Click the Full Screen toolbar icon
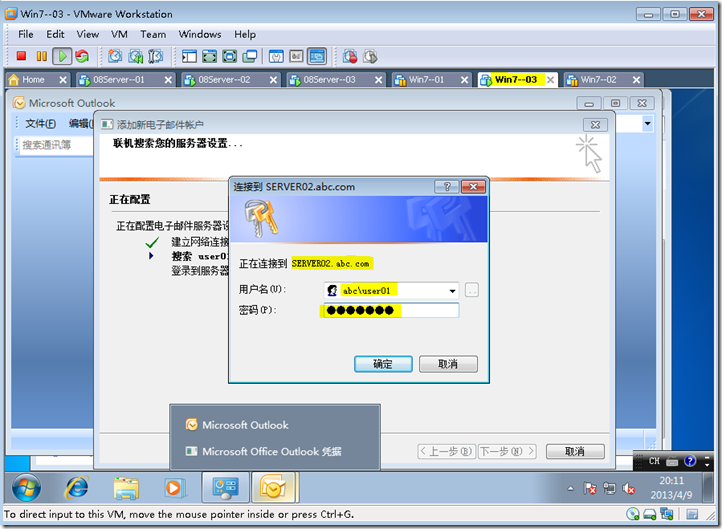722x529 pixels. (230, 57)
